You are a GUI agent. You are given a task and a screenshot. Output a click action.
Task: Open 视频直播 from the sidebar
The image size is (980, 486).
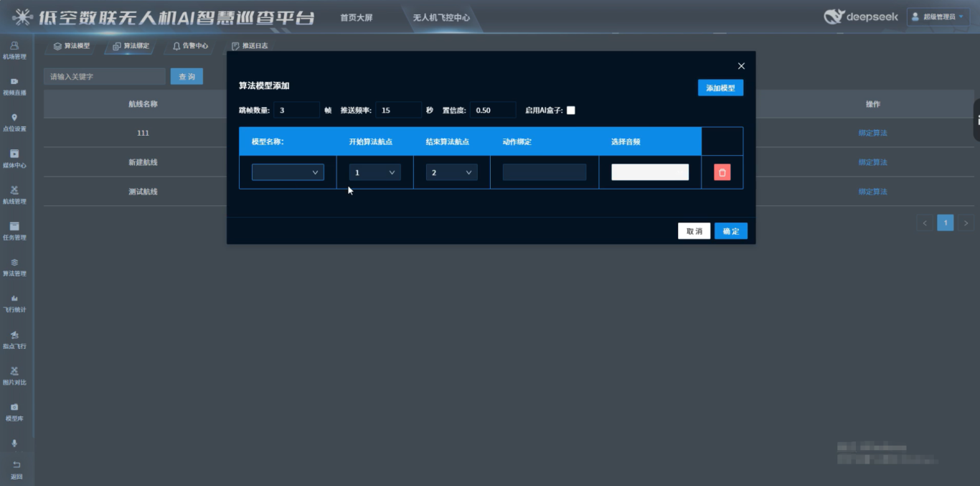click(x=14, y=85)
